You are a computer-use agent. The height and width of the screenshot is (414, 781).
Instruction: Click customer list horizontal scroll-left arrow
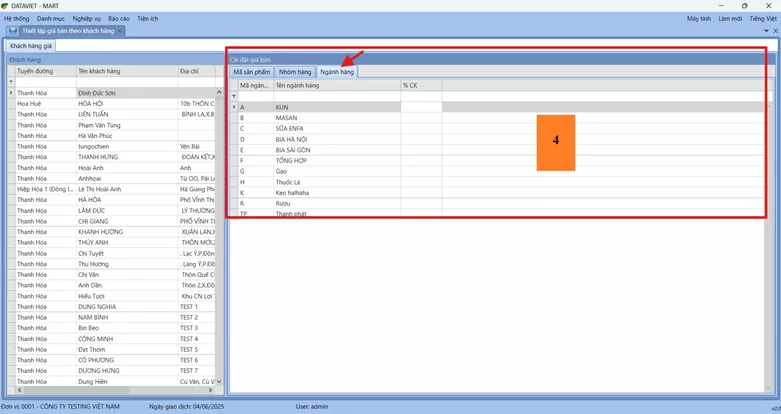(x=19, y=390)
